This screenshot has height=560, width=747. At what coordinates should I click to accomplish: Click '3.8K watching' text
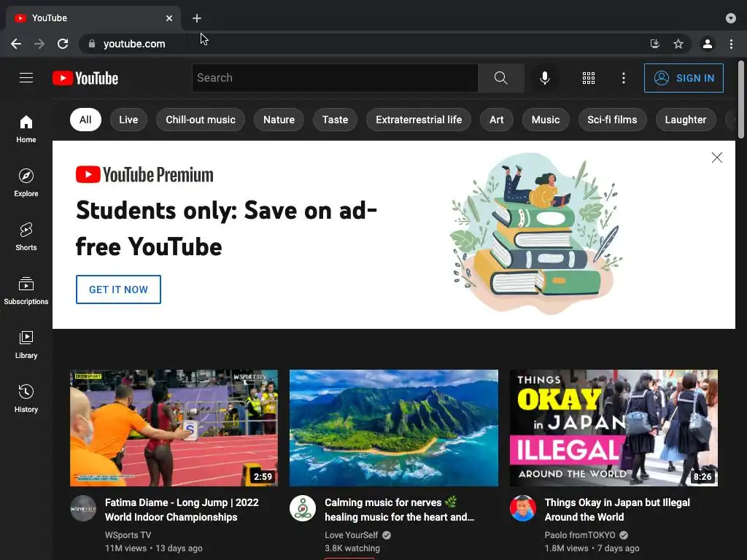point(352,548)
